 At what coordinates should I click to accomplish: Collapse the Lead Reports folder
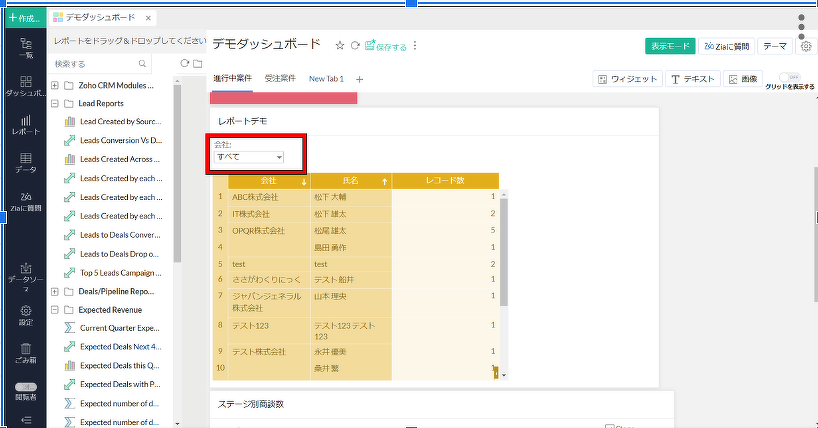[x=55, y=102]
